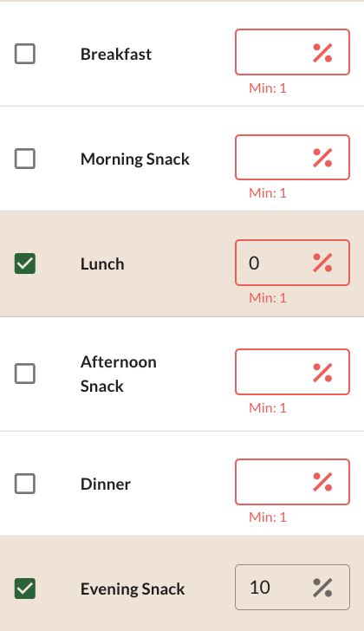Image resolution: width=364 pixels, height=631 pixels.
Task: Check the Breakfast checkbox
Action: 25,54
